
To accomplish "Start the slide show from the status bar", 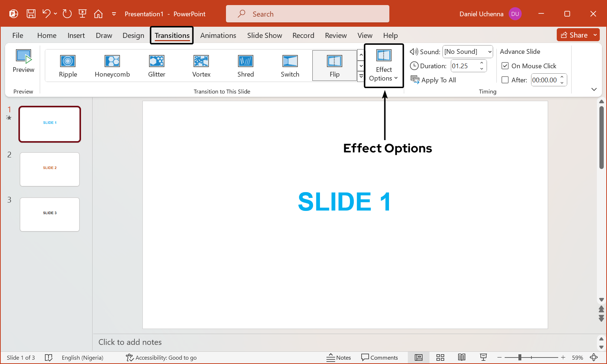I will (x=483, y=357).
